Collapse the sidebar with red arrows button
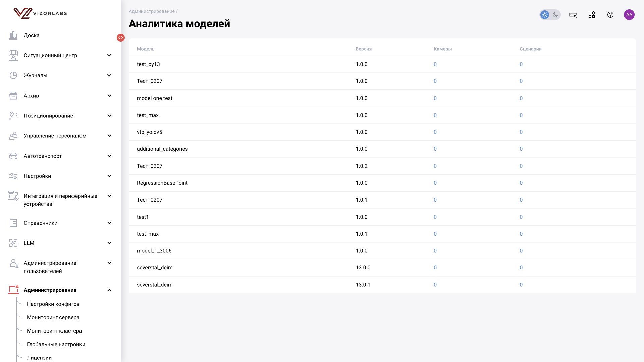 [x=121, y=38]
